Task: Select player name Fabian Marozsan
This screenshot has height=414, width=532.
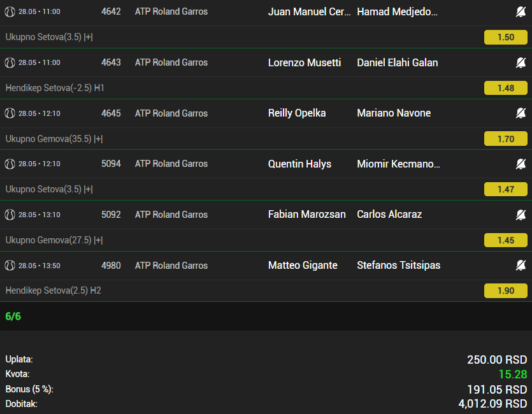Action: pos(306,214)
